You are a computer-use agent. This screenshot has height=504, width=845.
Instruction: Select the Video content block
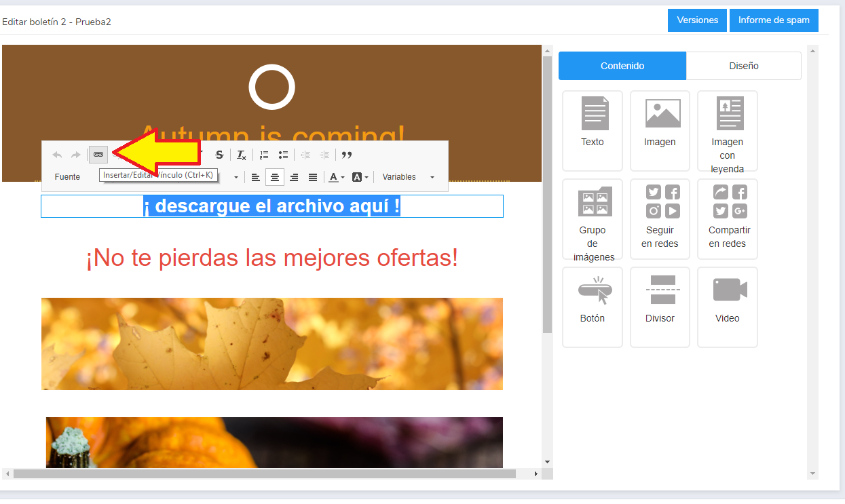[x=728, y=307]
